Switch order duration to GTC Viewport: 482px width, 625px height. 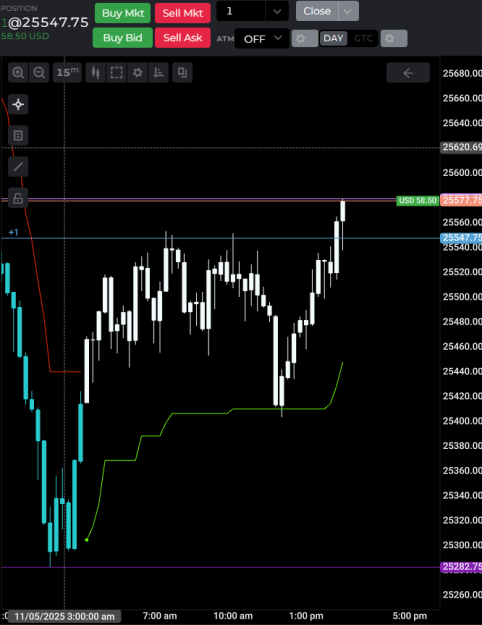pyautogui.click(x=363, y=39)
